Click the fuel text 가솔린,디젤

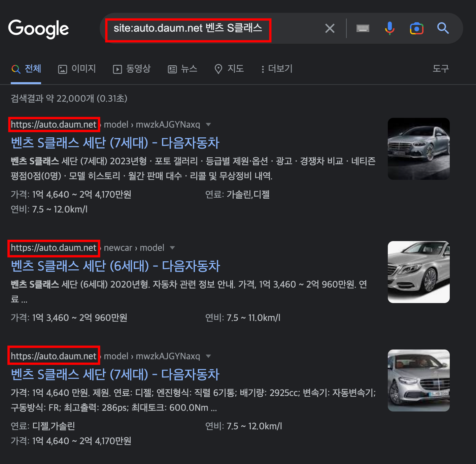(248, 194)
